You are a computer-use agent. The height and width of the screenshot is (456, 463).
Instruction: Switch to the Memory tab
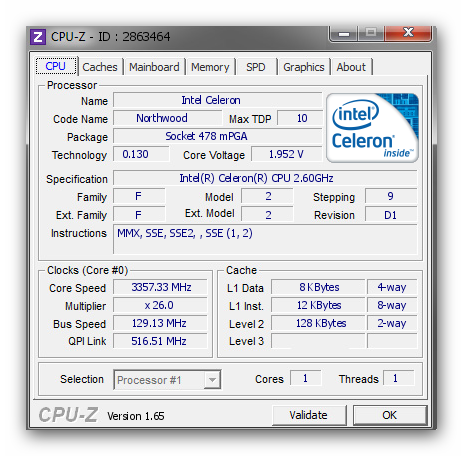pyautogui.click(x=210, y=67)
